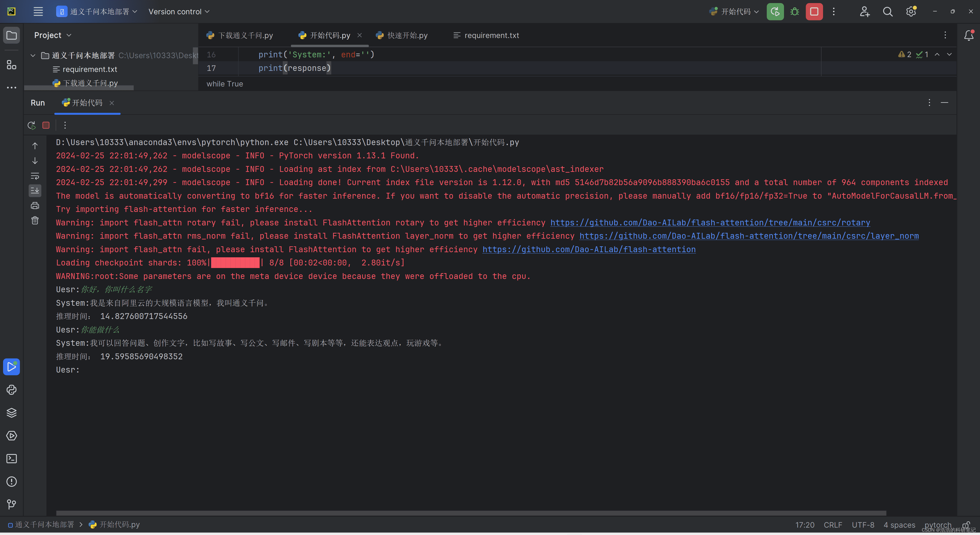Close the 开始代码.py editor tab
Viewport: 980px width, 535px height.
(x=360, y=35)
